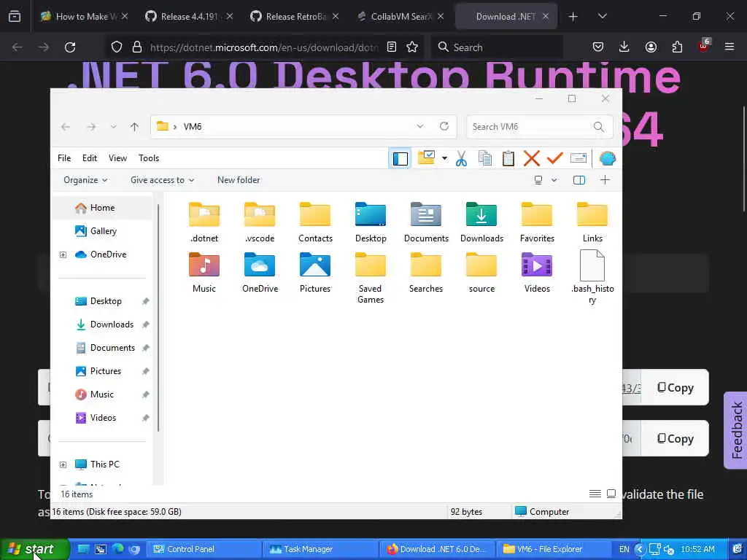747x560 pixels.
Task: Select the Documents folder in file list
Action: (426, 222)
